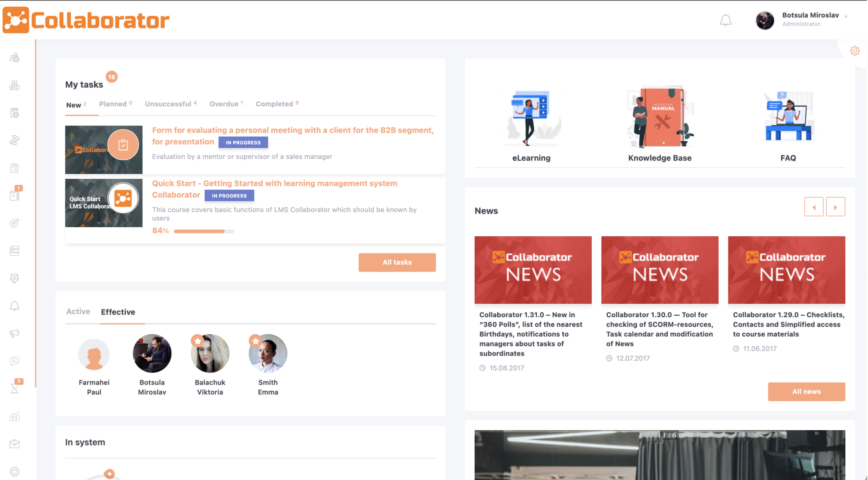
Task: Expand the Botsula Miroslav user menu arrow
Action: (846, 16)
